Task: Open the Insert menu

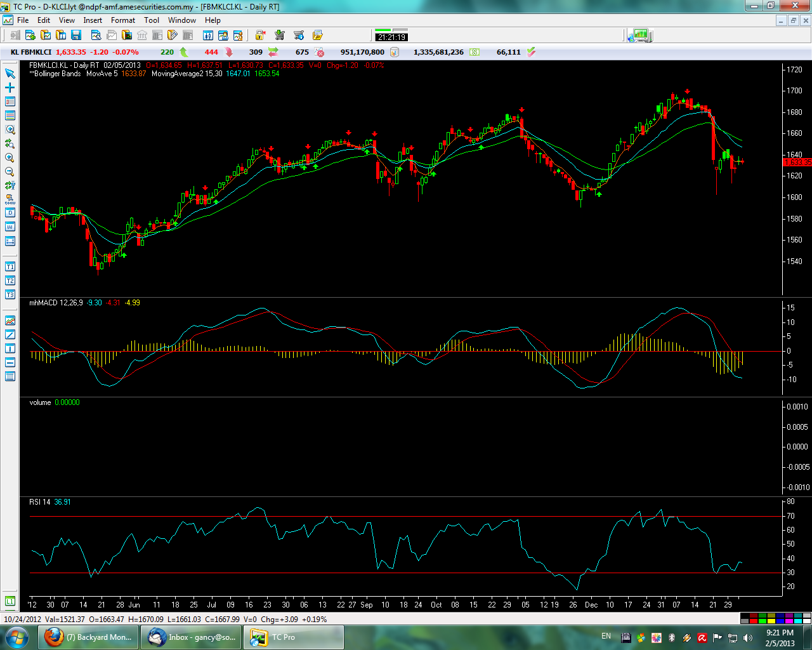Action: (93, 20)
